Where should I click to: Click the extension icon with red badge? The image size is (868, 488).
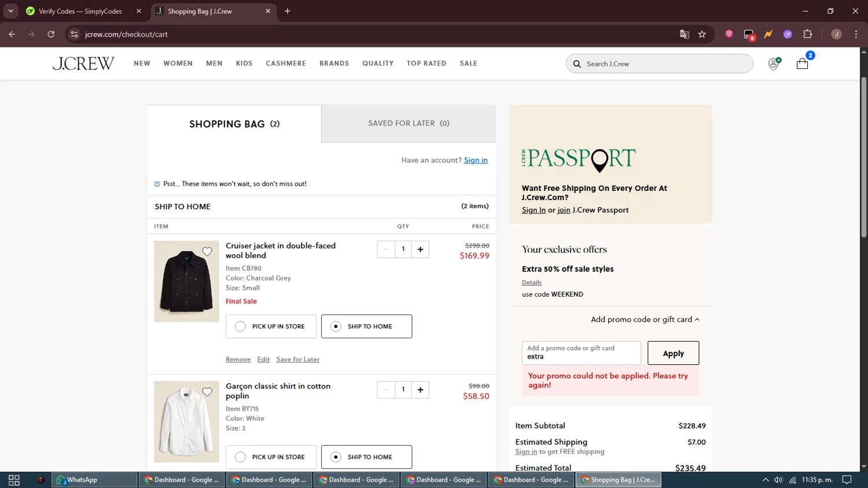749,35
